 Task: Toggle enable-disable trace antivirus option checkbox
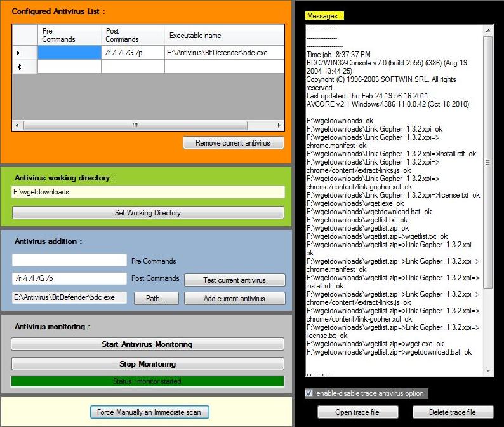point(309,393)
